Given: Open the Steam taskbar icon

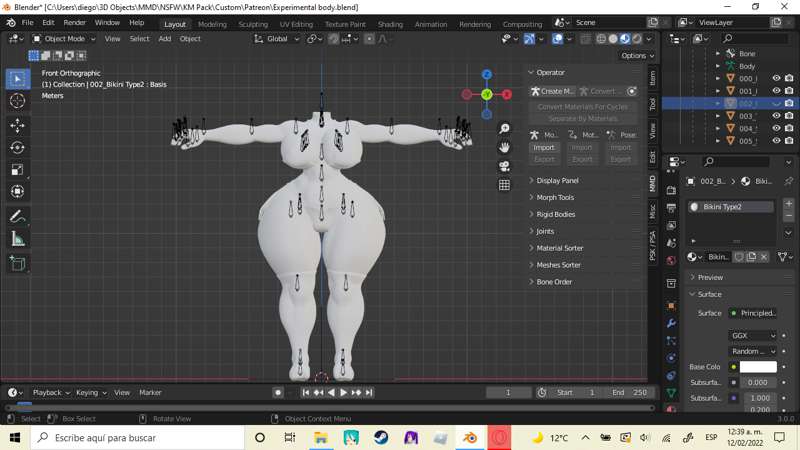Looking at the screenshot, I should pyautogui.click(x=381, y=438).
